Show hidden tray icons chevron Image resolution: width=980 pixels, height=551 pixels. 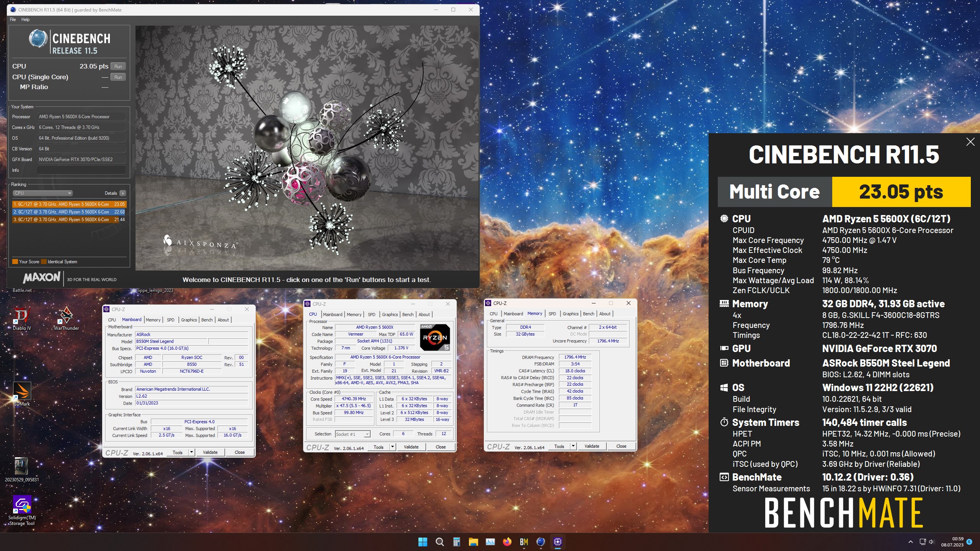(911, 542)
